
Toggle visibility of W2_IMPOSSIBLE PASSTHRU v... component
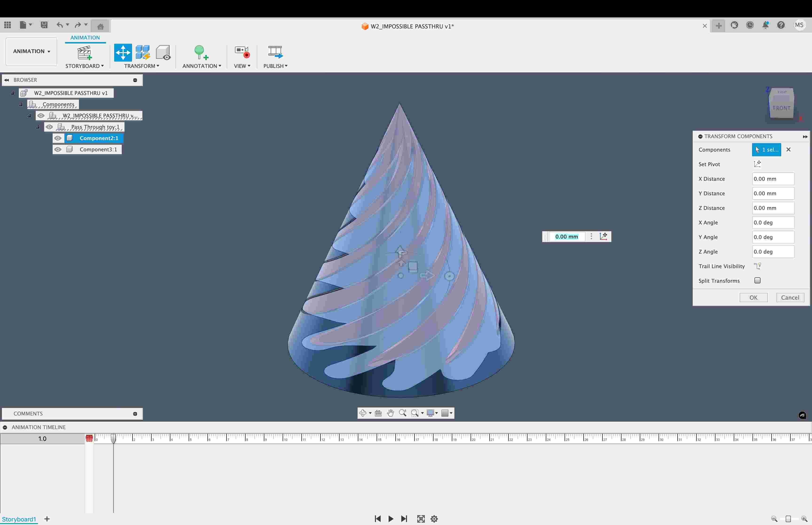pyautogui.click(x=41, y=116)
